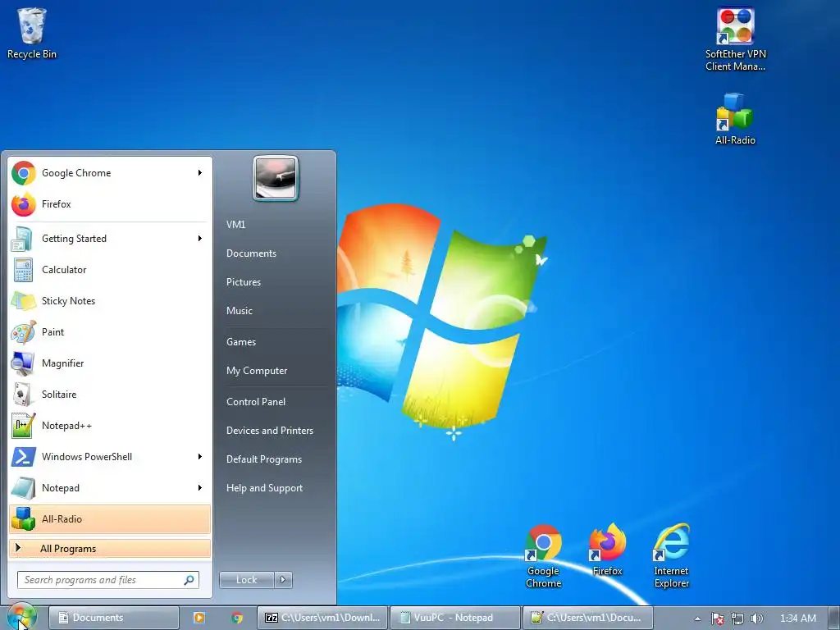Click the Action Center flag tray icon
The image size is (840, 630).
pos(717,619)
